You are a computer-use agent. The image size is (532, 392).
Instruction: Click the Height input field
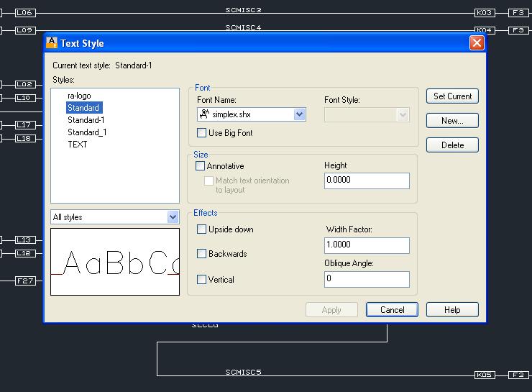[367, 181]
